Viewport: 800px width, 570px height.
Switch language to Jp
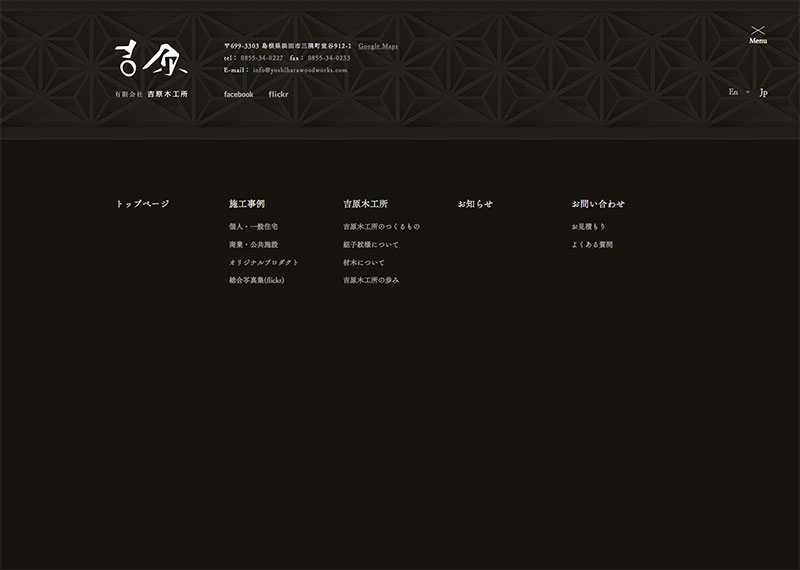[763, 92]
